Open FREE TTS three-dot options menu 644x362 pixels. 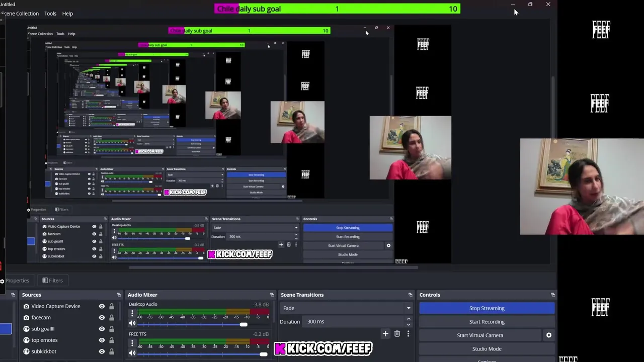coord(132,343)
